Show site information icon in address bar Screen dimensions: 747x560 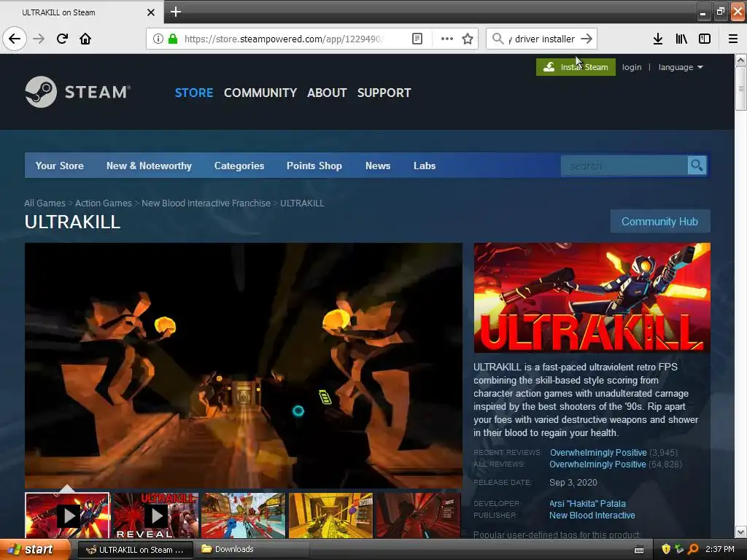(x=158, y=39)
